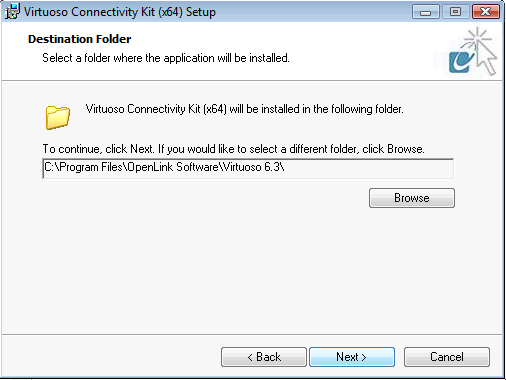
Task: Click the Destination Folder heading
Action: (x=80, y=39)
